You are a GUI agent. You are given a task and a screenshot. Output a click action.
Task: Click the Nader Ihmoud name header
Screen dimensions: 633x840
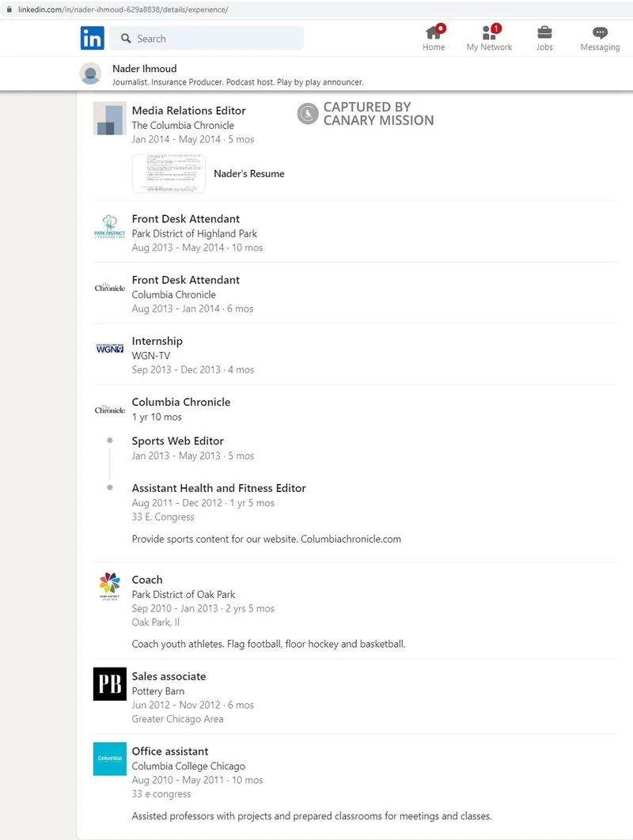coord(145,69)
